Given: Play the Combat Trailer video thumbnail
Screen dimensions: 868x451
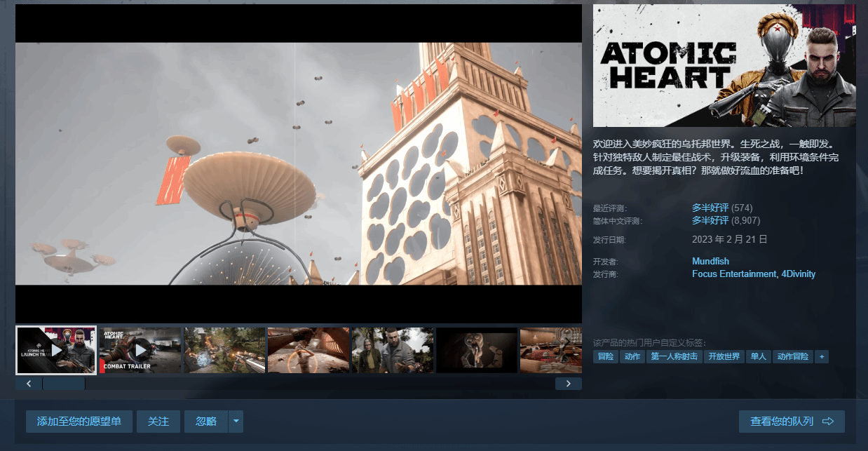Looking at the screenshot, I should (x=140, y=350).
